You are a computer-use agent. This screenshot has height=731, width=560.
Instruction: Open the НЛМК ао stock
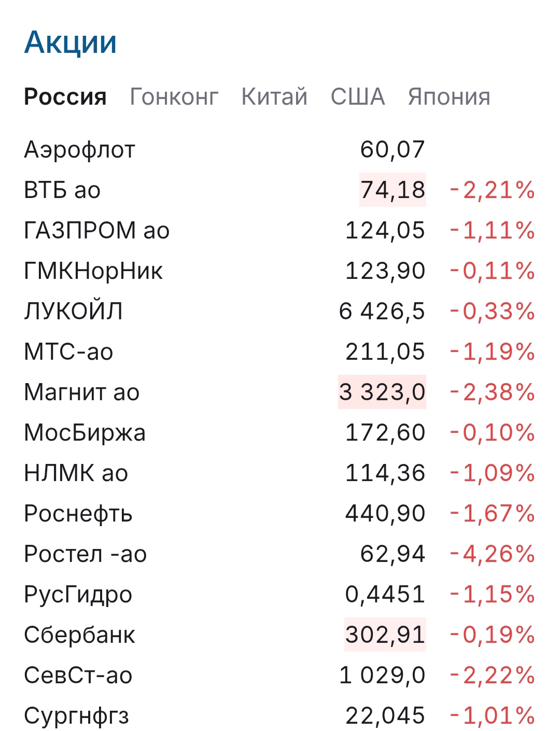click(x=76, y=473)
